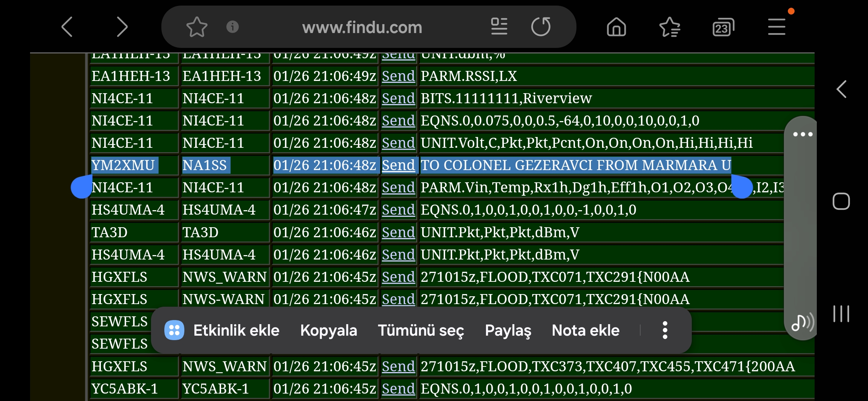
Task: Click Send in HS4UMA-4 EQNS row
Action: pyautogui.click(x=398, y=210)
